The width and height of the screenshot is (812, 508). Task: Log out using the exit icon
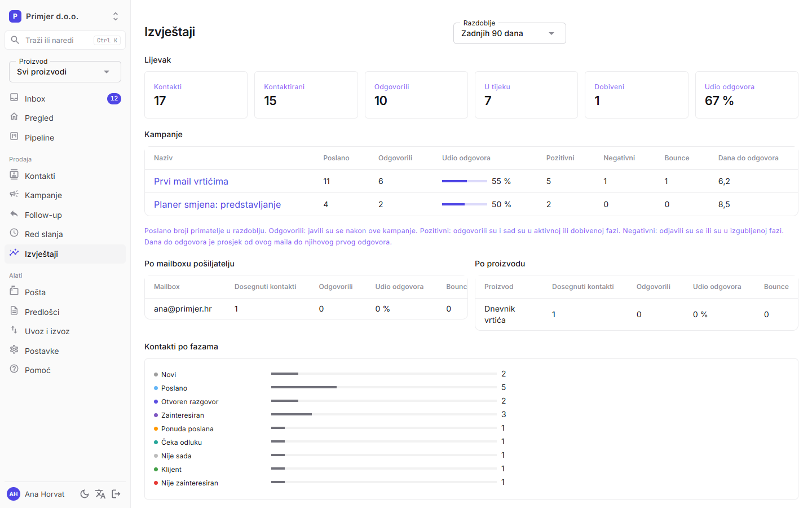[116, 494]
